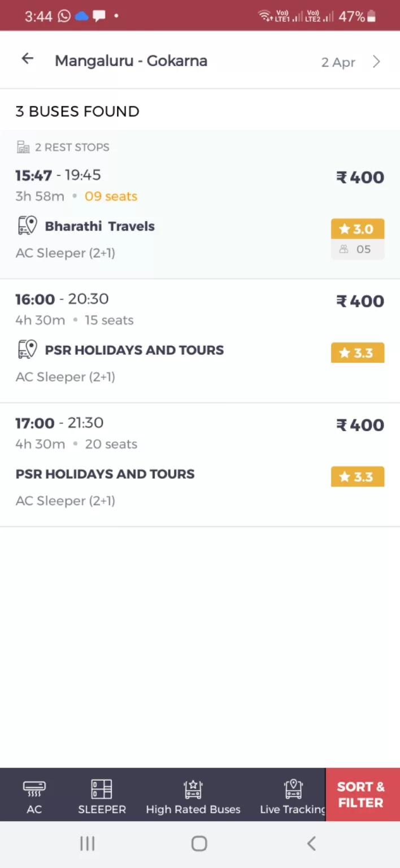
Task: Tap the 3.3 rating on 16:00 bus
Action: coord(358,353)
